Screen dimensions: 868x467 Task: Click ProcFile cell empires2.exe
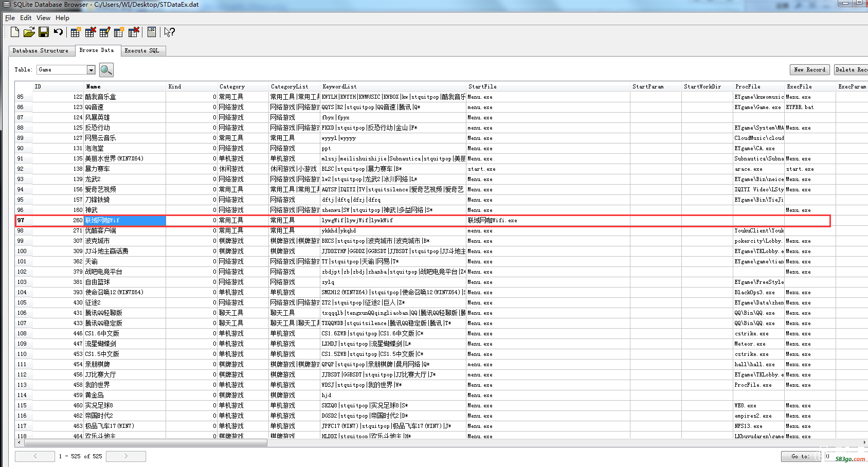pyautogui.click(x=759, y=416)
